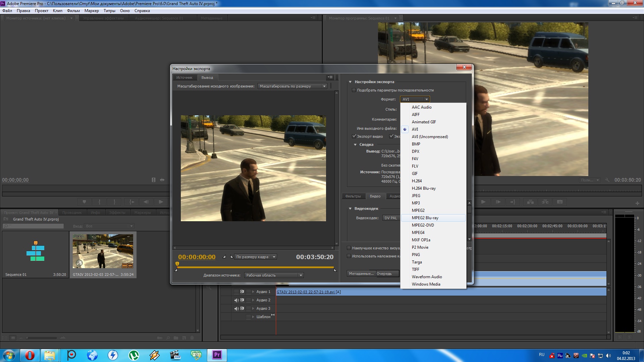
Task: Click the Источник (Source) tab
Action: coord(184,77)
